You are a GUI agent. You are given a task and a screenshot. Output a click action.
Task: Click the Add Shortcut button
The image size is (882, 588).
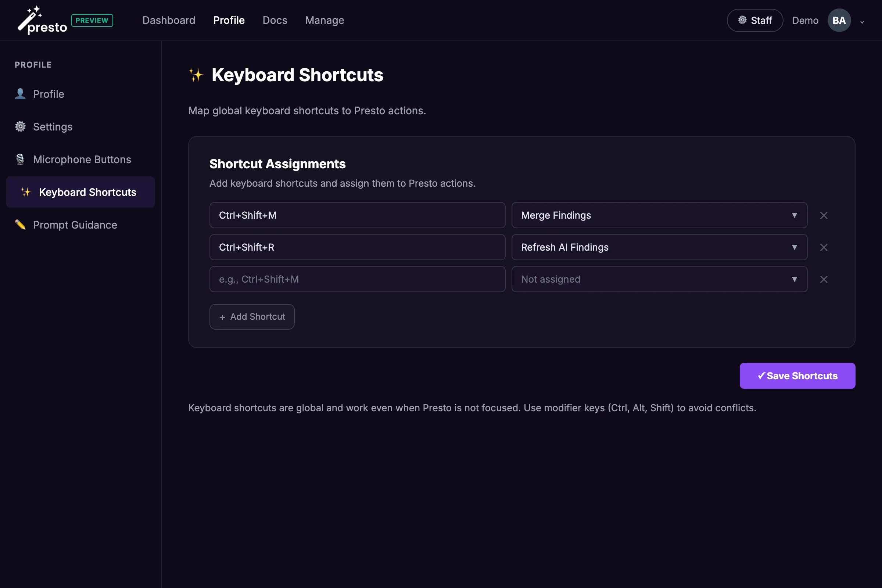[x=252, y=316]
